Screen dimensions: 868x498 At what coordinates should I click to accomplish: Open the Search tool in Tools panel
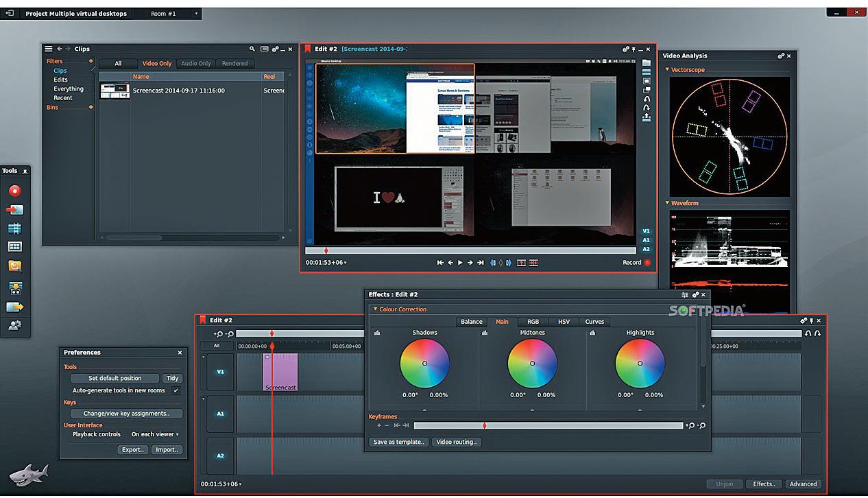14,266
